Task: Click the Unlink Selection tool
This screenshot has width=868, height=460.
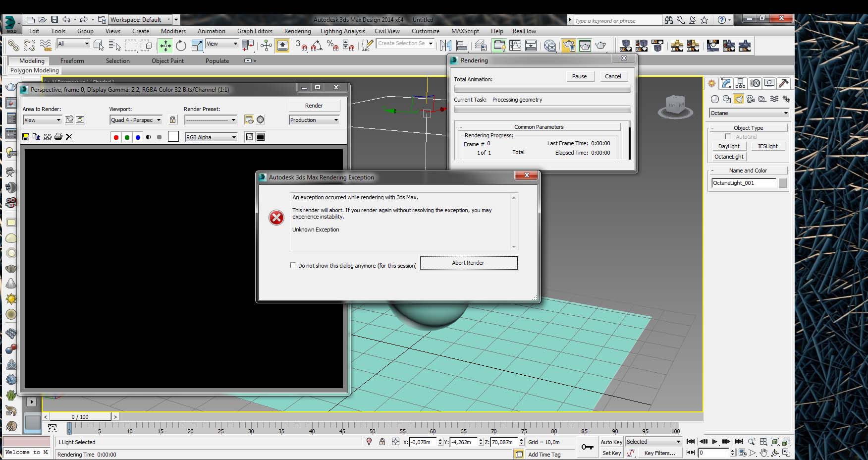Action: point(29,46)
